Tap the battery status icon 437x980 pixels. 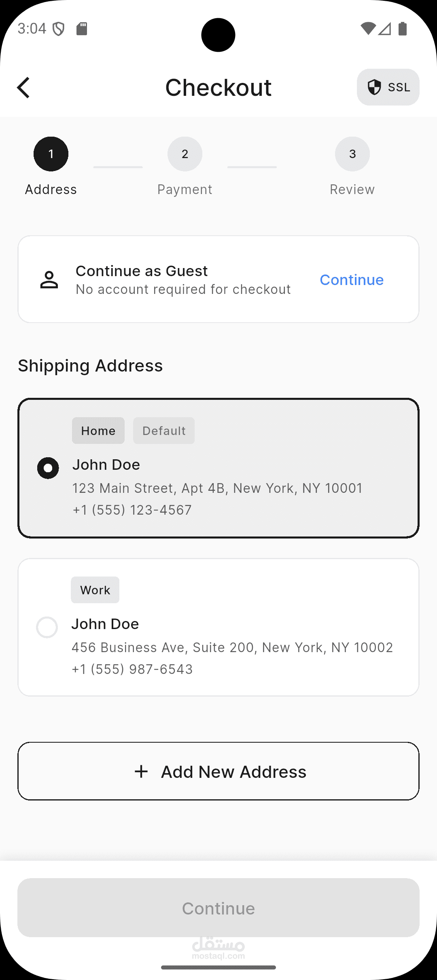(403, 29)
